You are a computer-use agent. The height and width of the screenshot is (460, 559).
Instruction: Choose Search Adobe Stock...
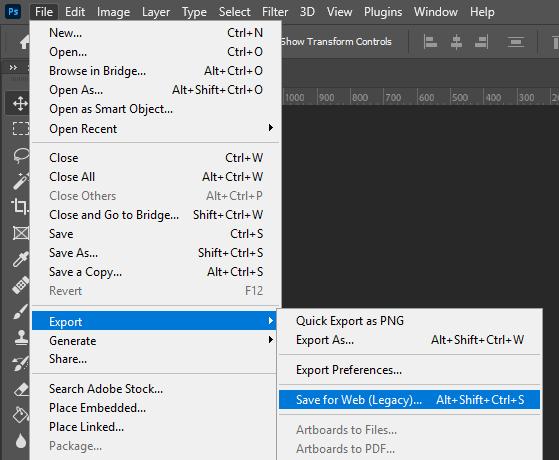[x=155, y=389]
